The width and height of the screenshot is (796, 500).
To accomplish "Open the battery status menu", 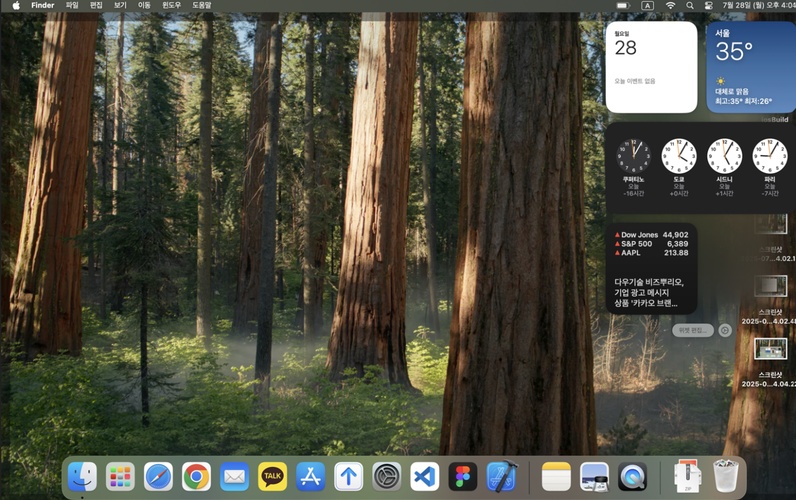I will 622,5.
